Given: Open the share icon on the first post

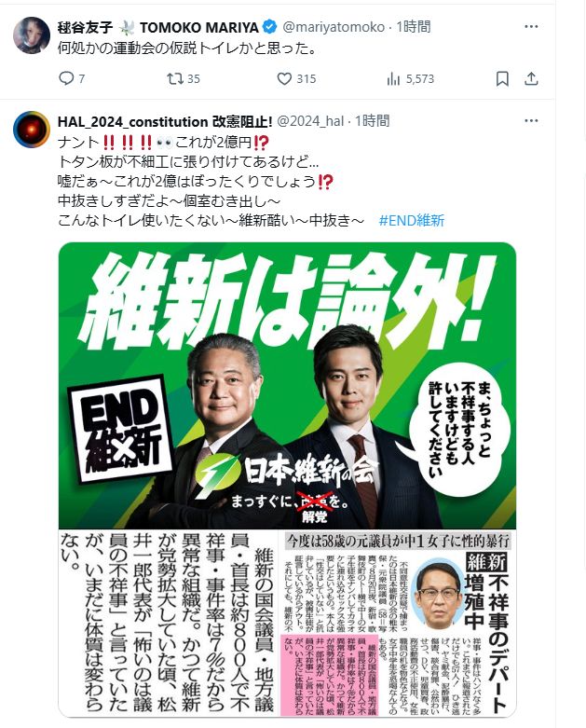Looking at the screenshot, I should tap(531, 79).
